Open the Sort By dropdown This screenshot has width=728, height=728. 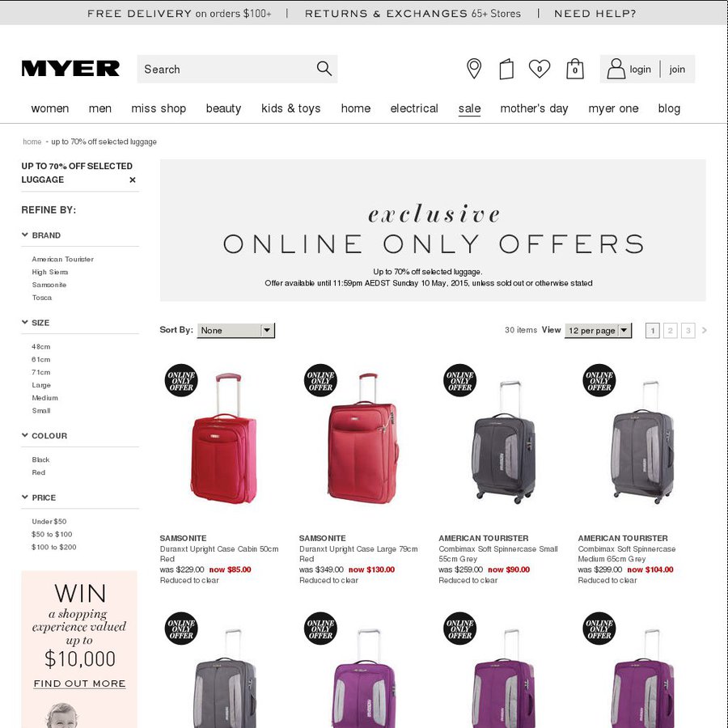[236, 330]
